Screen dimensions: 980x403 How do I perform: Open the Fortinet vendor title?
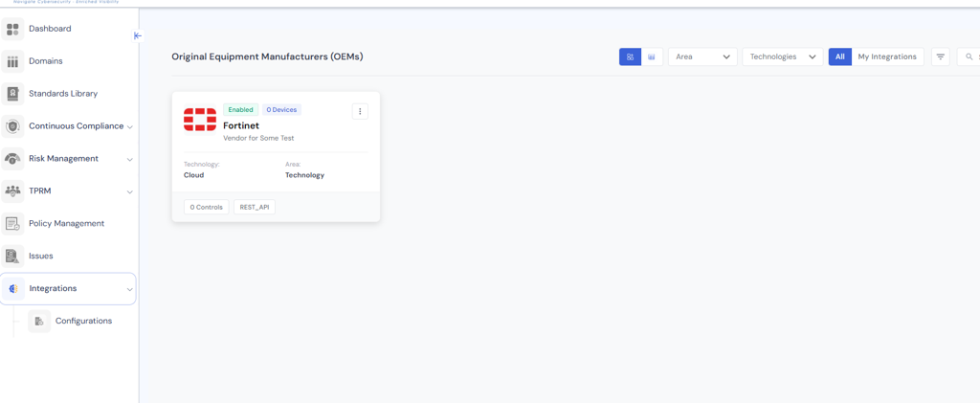click(241, 125)
